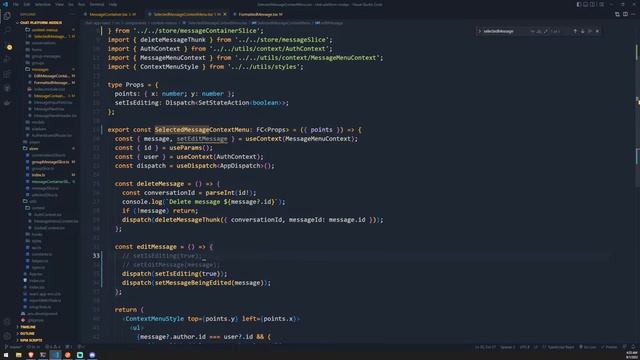Viewport: 640px width, 360px height.
Task: Open the Search view in activity bar
Action: pos(7,31)
